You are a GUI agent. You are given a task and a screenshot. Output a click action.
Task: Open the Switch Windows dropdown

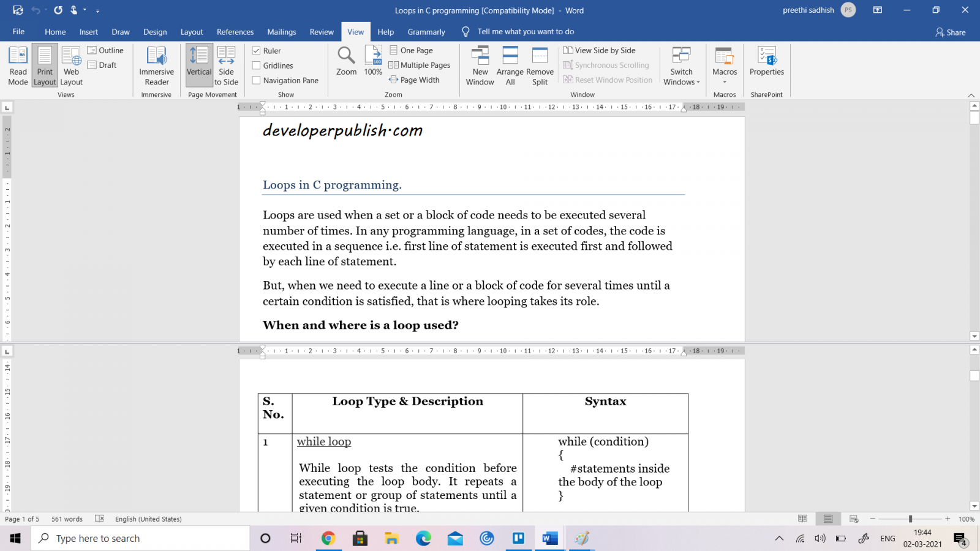pos(681,64)
